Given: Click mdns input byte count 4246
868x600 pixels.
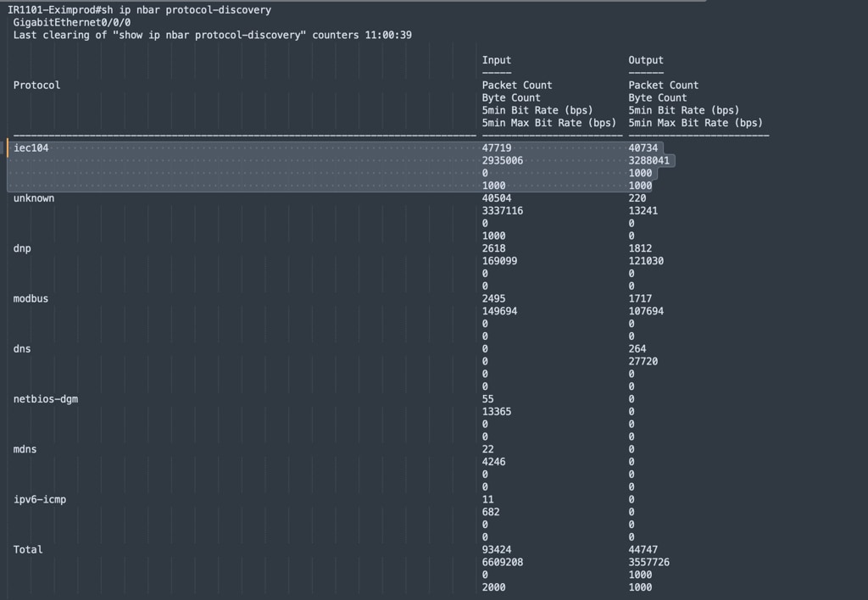Looking at the screenshot, I should coord(494,462).
